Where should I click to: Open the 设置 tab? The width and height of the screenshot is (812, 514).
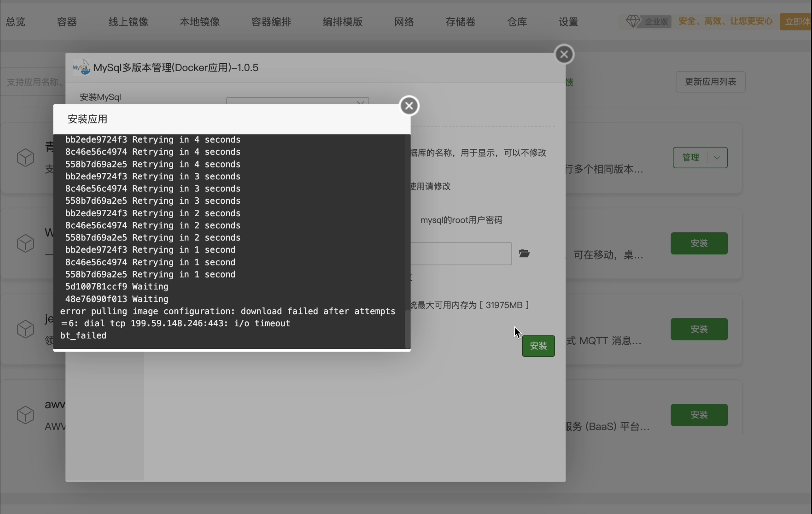click(568, 22)
